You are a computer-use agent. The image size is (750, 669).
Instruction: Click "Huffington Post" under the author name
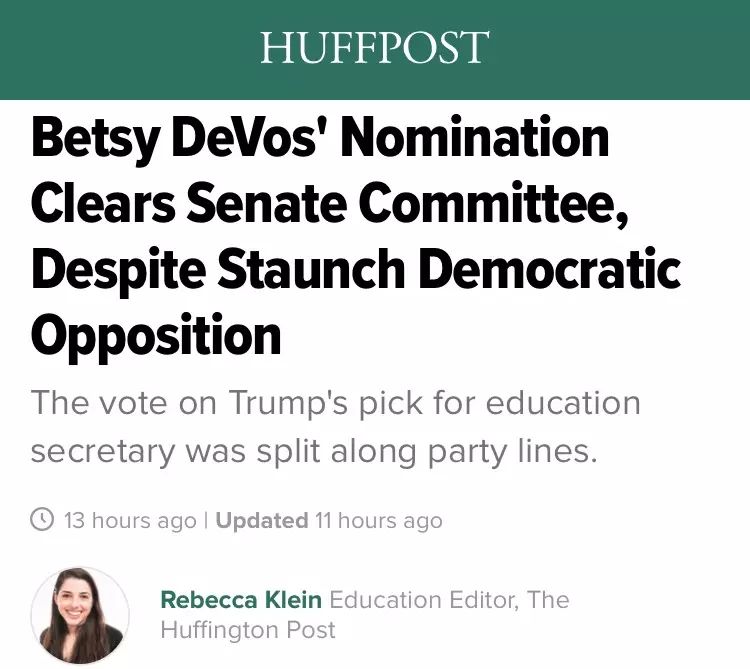(x=248, y=630)
